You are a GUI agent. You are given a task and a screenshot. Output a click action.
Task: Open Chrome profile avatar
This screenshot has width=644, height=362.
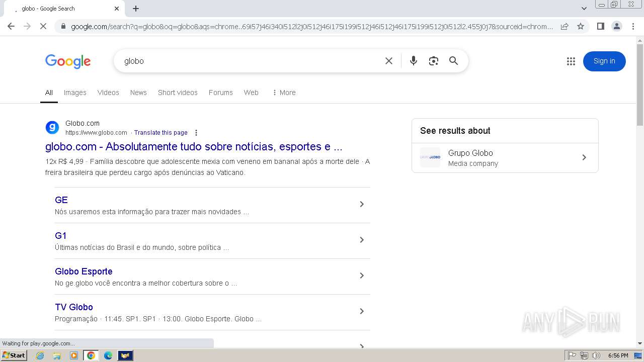click(x=617, y=26)
